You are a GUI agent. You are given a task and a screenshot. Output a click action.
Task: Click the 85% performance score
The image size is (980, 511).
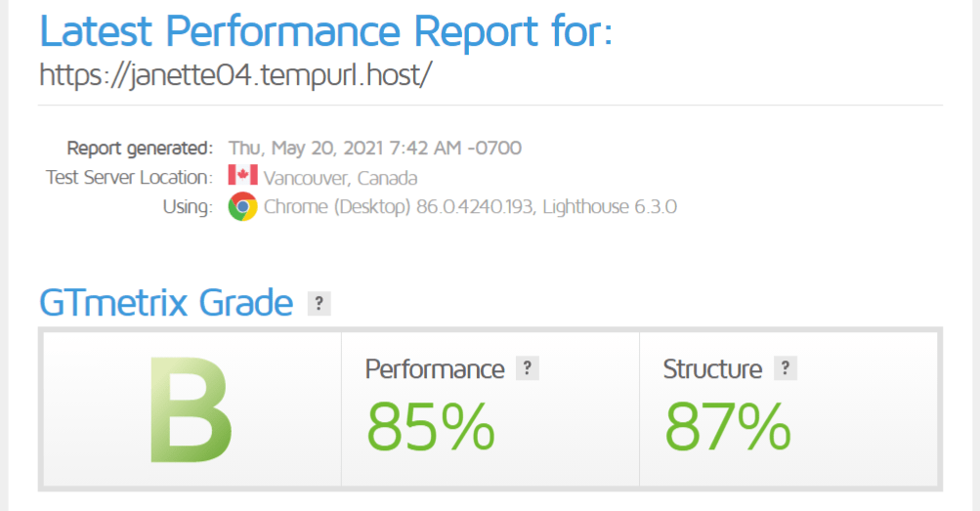tap(431, 425)
